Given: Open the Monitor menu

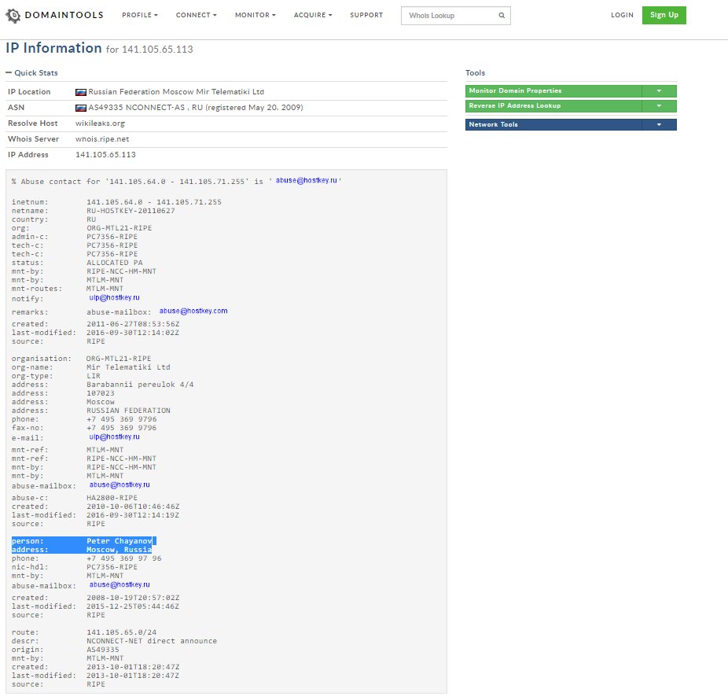Looking at the screenshot, I should click(x=256, y=15).
